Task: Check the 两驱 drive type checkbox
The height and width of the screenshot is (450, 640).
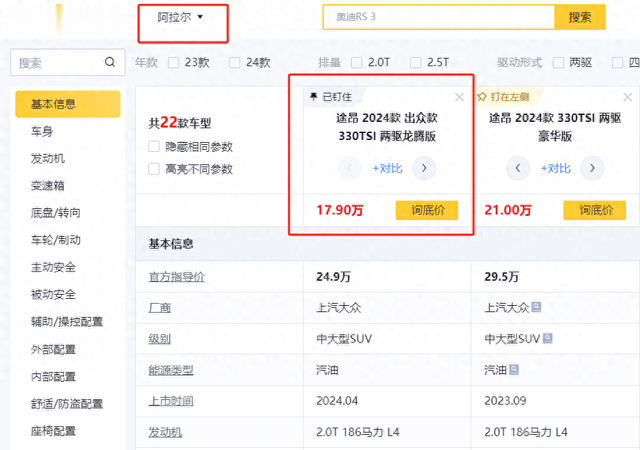Action: pyautogui.click(x=558, y=62)
